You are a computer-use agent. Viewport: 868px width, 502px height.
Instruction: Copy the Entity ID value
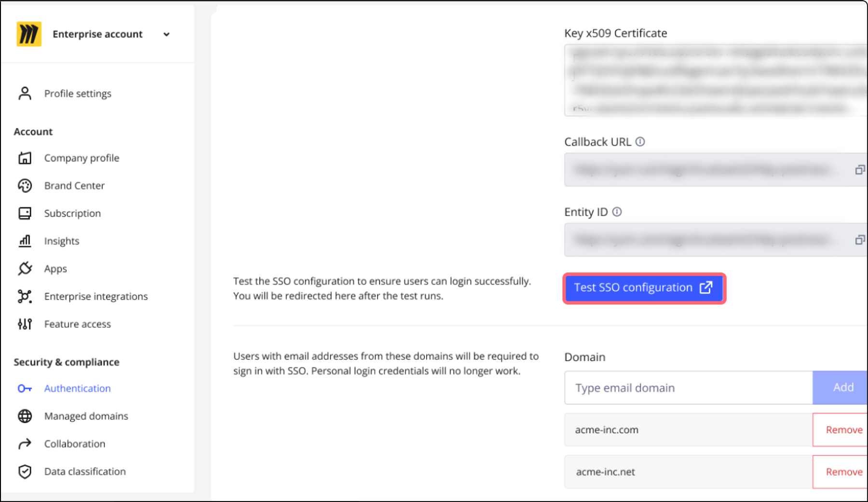coord(859,240)
